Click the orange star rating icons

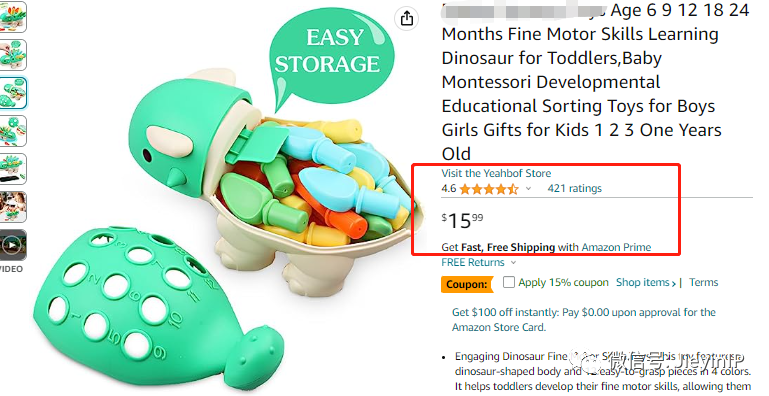pyautogui.click(x=488, y=189)
